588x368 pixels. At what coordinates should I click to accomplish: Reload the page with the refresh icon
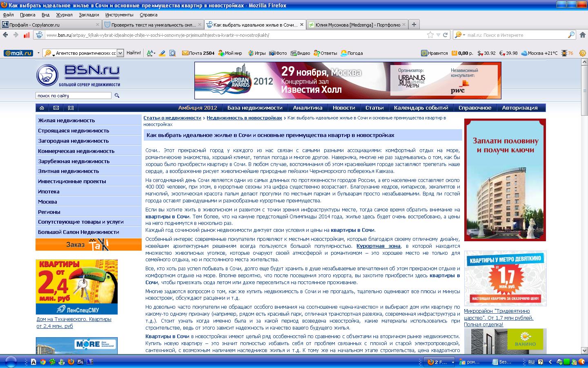[445, 35]
